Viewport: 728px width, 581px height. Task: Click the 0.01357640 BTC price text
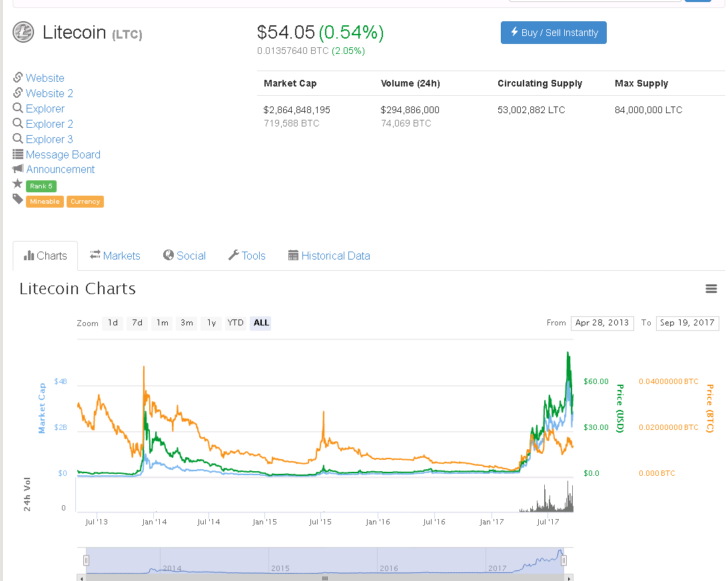click(x=293, y=51)
